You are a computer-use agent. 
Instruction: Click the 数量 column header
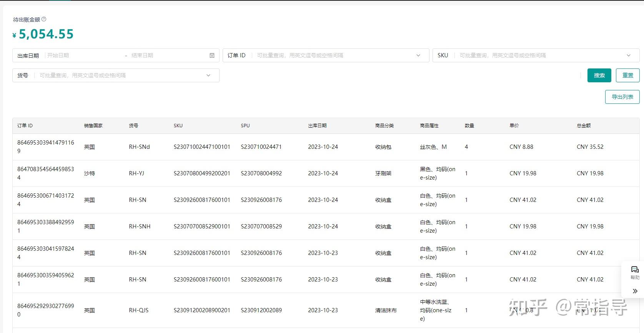point(469,126)
